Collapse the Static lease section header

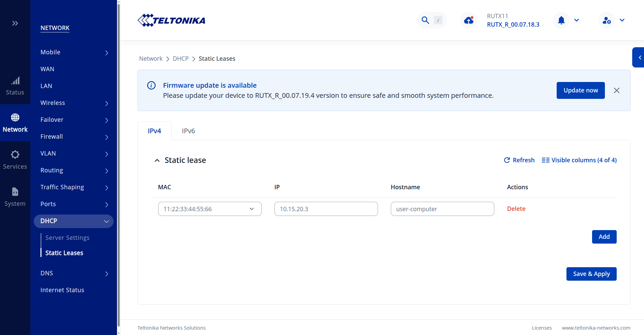tap(157, 160)
